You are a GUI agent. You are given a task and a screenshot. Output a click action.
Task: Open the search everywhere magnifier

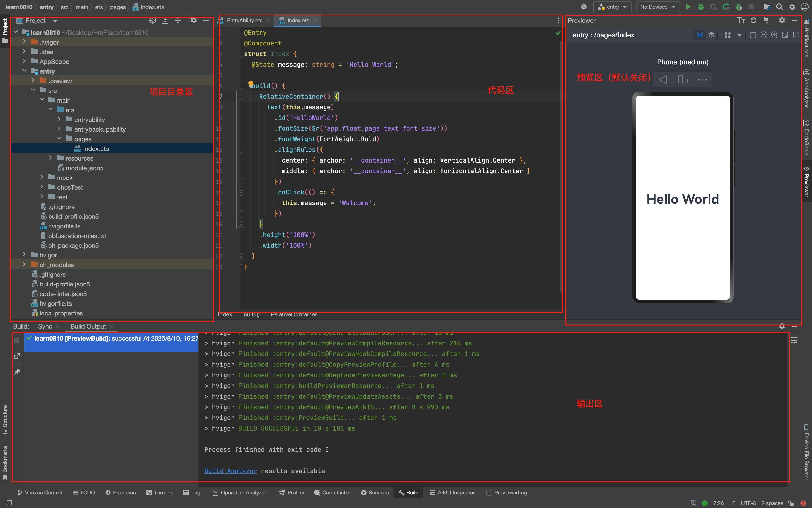point(779,7)
